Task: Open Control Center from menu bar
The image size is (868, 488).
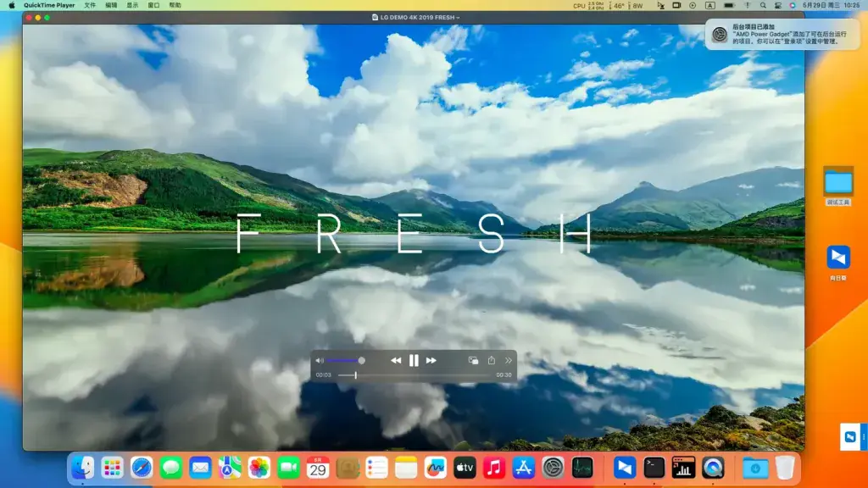Action: 778,6
